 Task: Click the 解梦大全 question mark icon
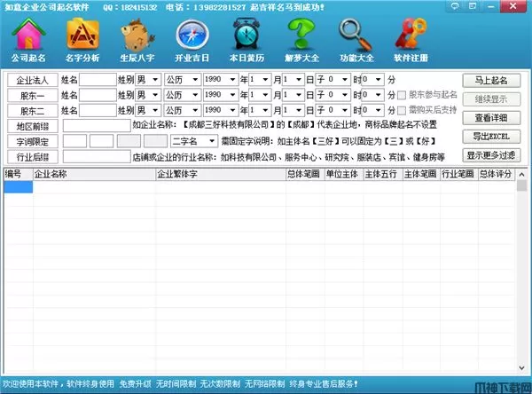303,41
